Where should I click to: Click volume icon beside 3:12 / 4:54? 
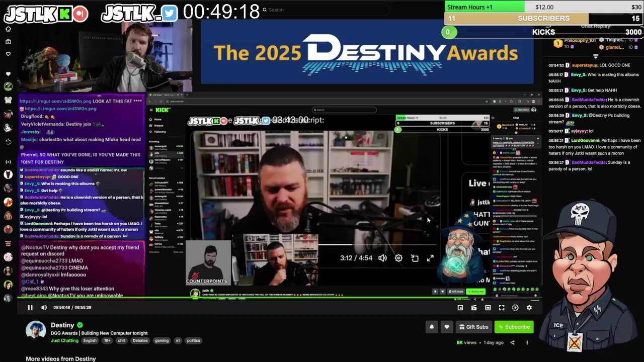coord(383,258)
